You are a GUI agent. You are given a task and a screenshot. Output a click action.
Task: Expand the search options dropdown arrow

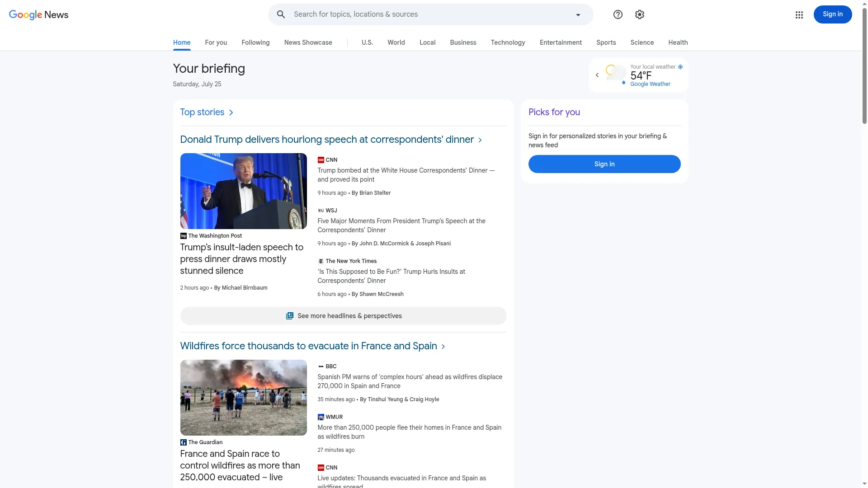click(578, 15)
